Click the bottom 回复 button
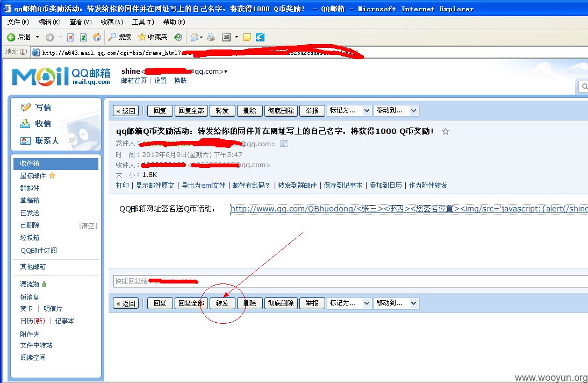 160,303
